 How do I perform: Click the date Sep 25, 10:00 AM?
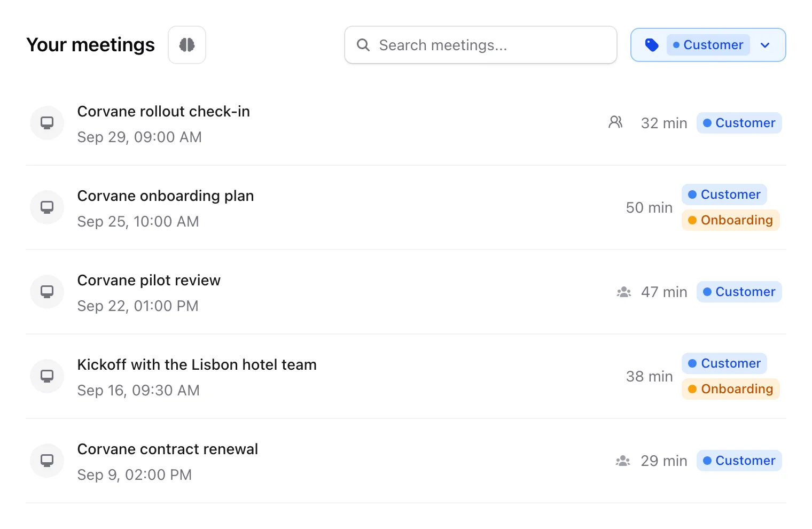pyautogui.click(x=138, y=222)
